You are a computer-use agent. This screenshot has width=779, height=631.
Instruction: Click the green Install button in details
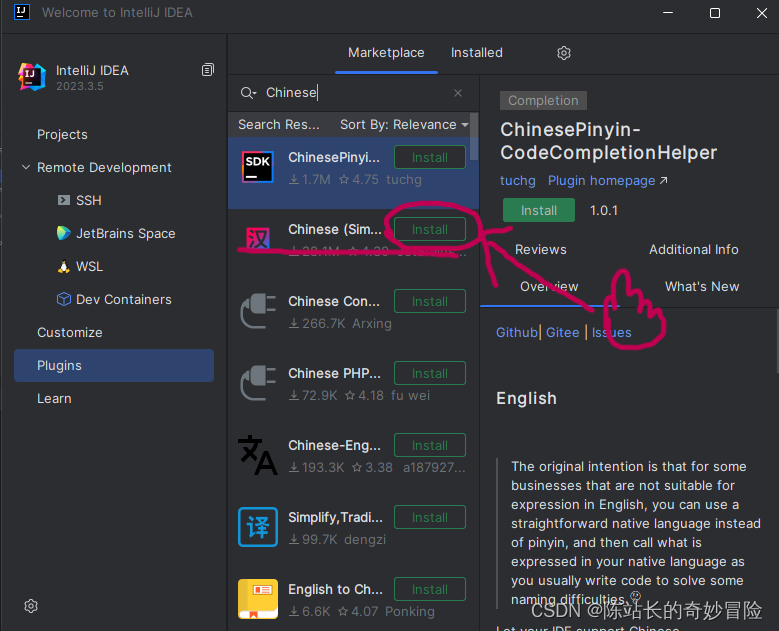539,210
